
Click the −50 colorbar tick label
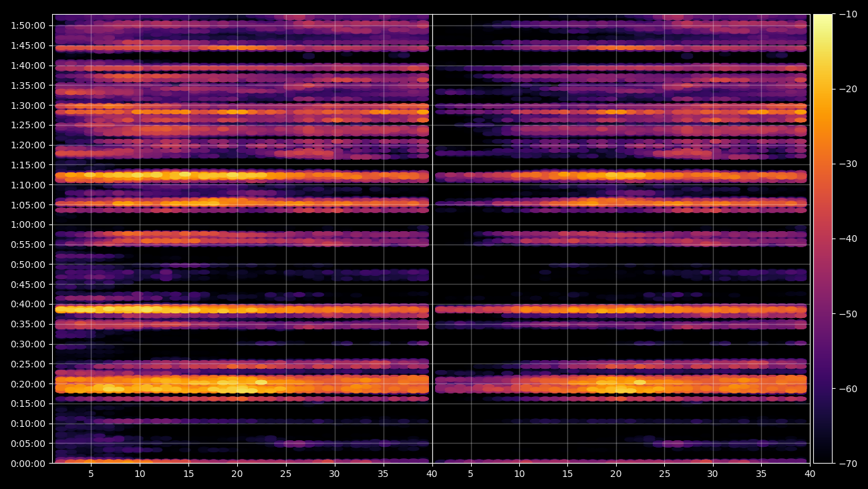(848, 313)
